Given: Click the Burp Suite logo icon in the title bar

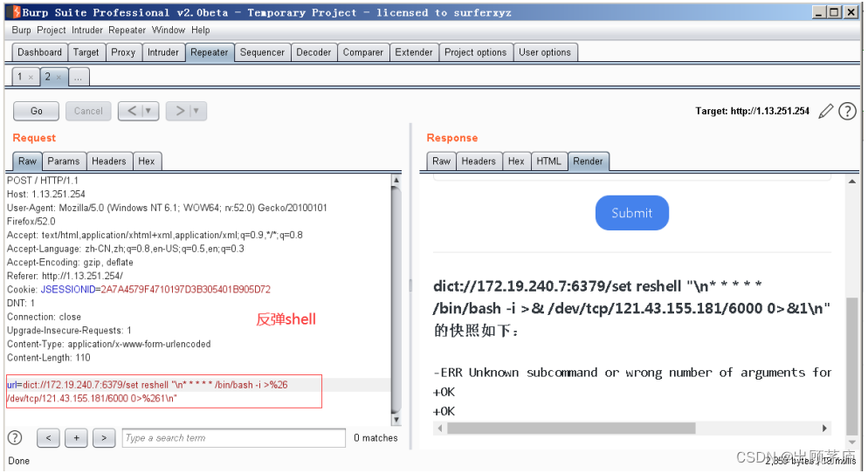Looking at the screenshot, I should click(x=16, y=12).
